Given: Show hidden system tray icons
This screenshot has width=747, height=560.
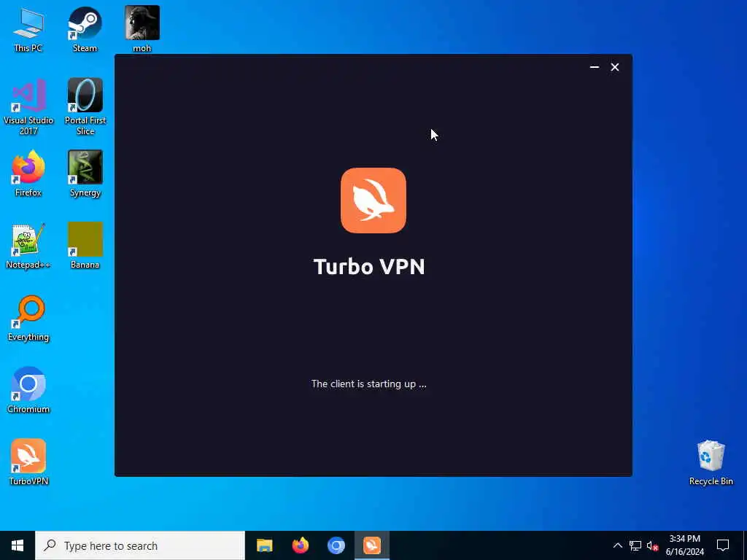Looking at the screenshot, I should (617, 545).
